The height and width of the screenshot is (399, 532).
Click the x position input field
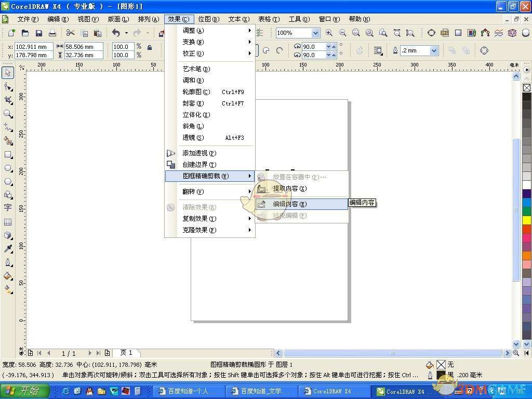pyautogui.click(x=33, y=47)
